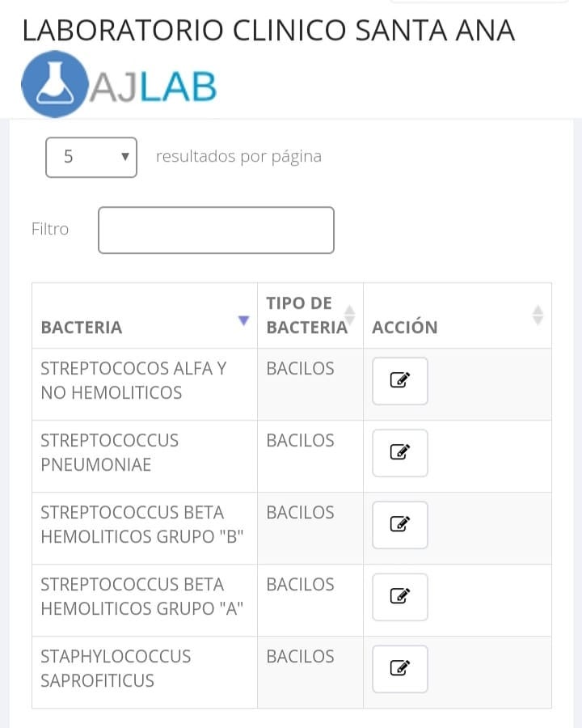Edit Streptococcus Beta Hemoliticos Grupo "A"
The width and height of the screenshot is (582, 728).
coord(399,597)
